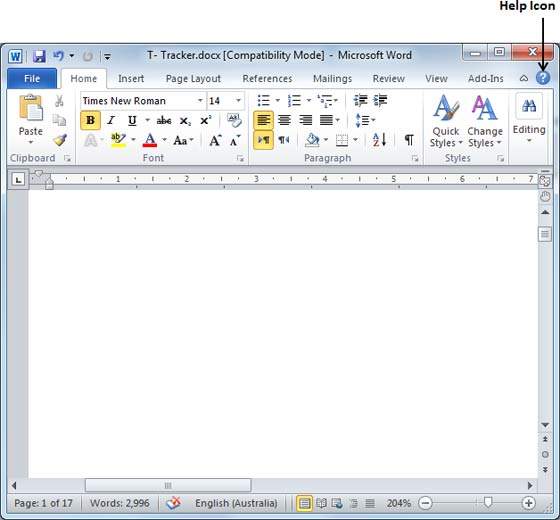Apply superscript formatting

205,120
